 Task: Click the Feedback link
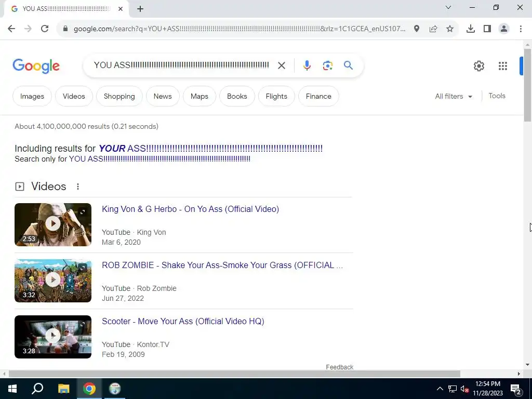[x=340, y=367]
